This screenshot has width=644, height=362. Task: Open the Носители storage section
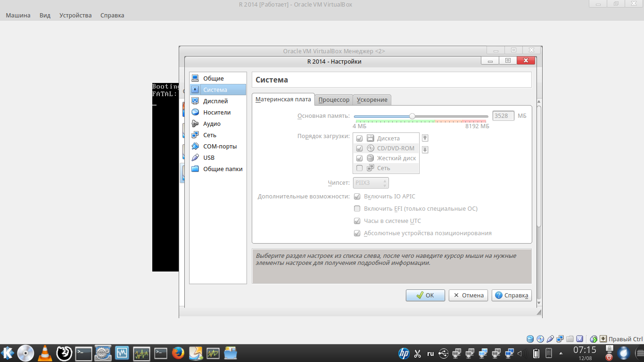click(216, 112)
